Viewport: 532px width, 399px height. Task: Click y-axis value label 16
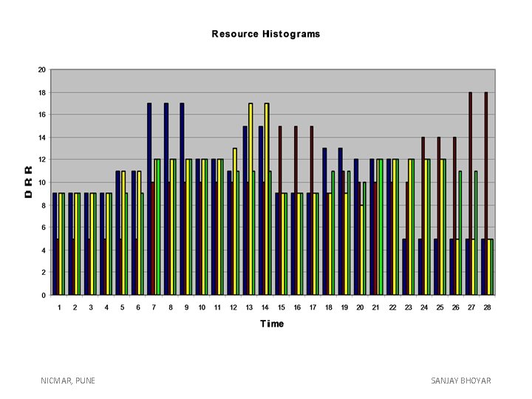[x=41, y=115]
